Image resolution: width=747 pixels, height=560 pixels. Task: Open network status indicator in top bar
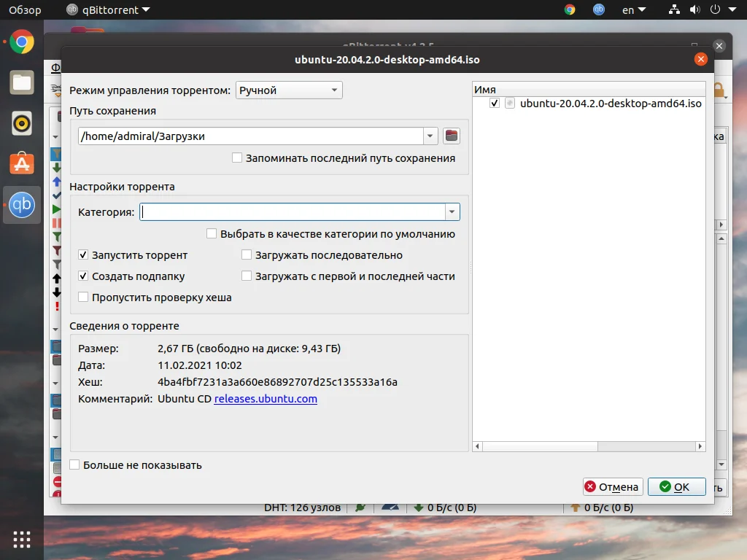(x=673, y=9)
